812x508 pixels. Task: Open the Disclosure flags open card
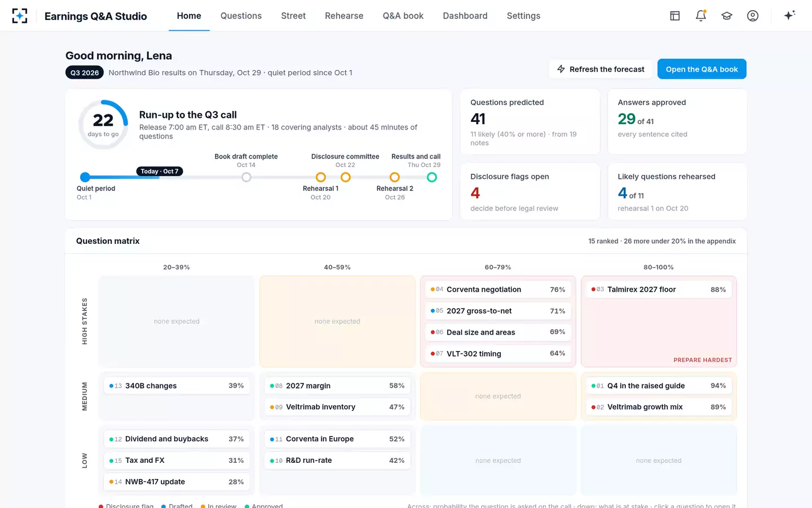530,191
